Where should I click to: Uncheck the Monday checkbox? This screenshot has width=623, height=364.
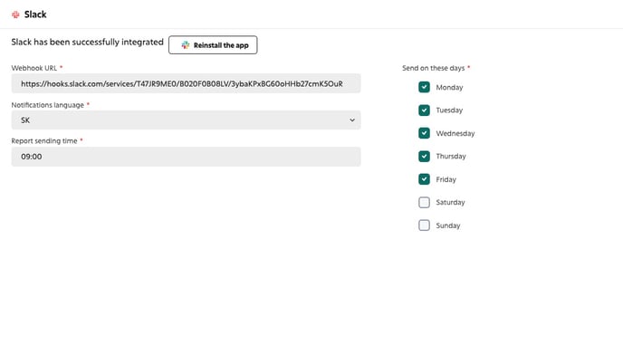point(424,87)
